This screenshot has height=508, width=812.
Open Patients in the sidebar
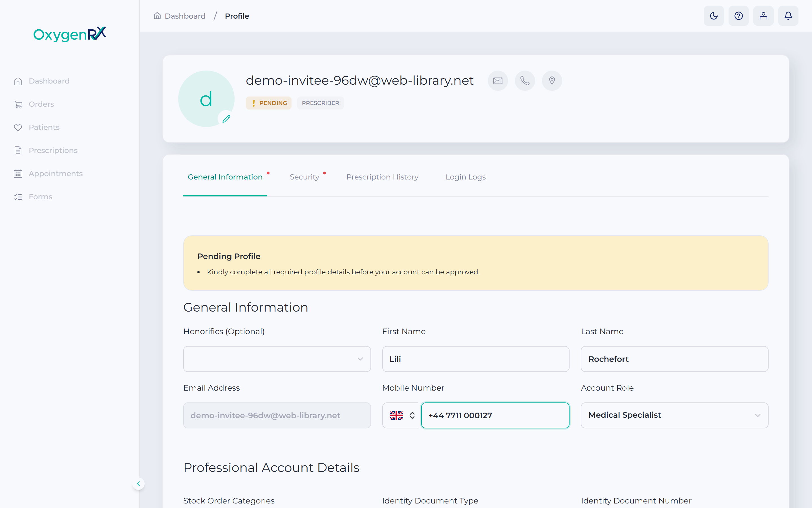pos(44,127)
